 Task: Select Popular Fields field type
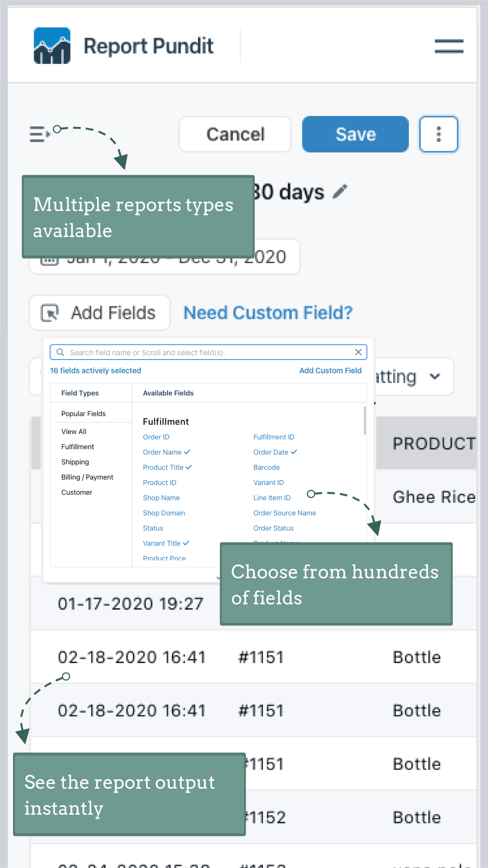[84, 413]
